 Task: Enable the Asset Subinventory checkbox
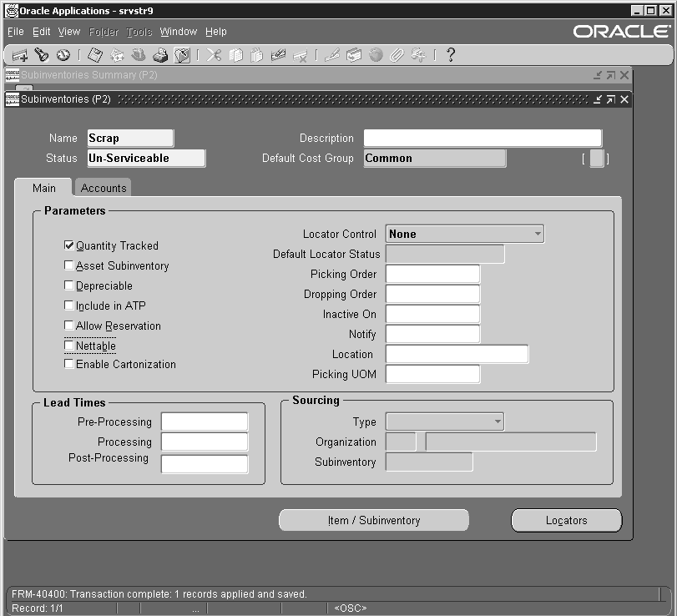tap(68, 265)
